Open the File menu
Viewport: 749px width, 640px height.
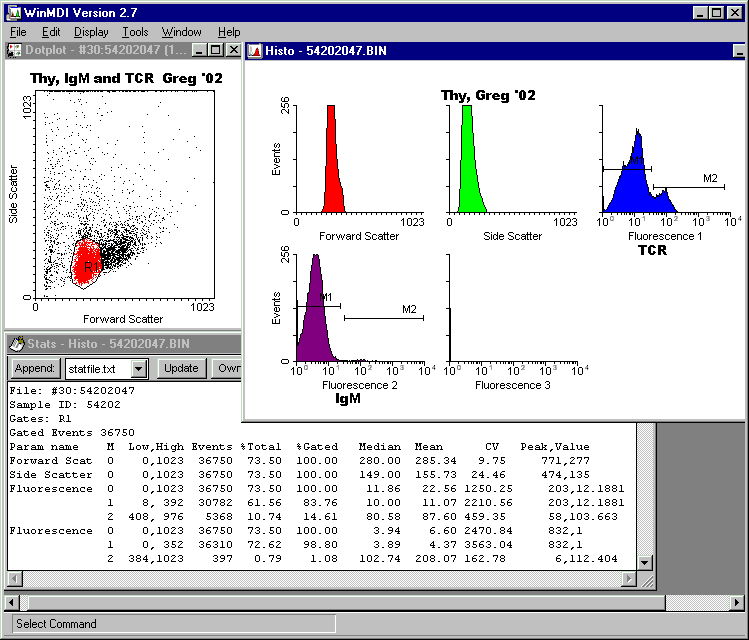click(x=18, y=32)
